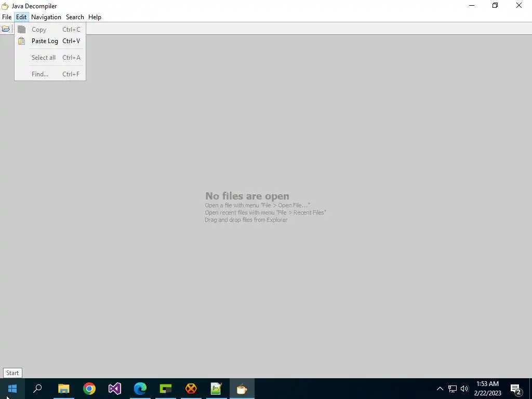The height and width of the screenshot is (399, 532).
Task: Open File Explorer from taskbar
Action: (64, 389)
